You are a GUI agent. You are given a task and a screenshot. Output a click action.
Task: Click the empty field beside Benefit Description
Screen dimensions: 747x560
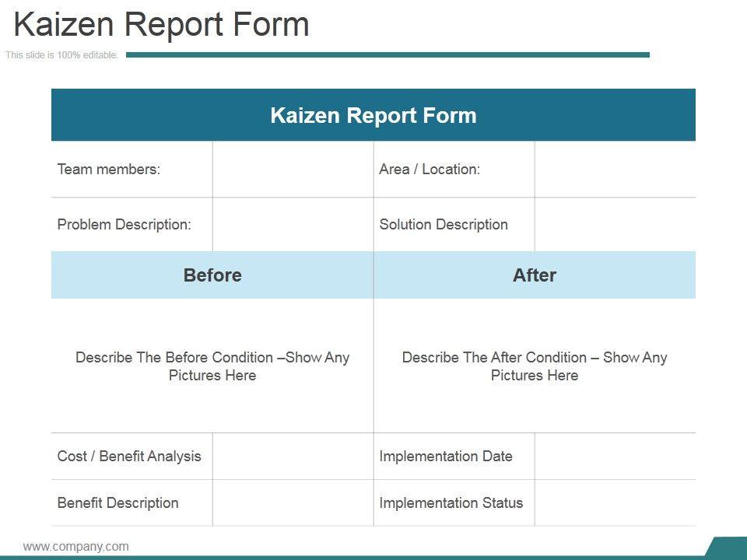click(293, 503)
